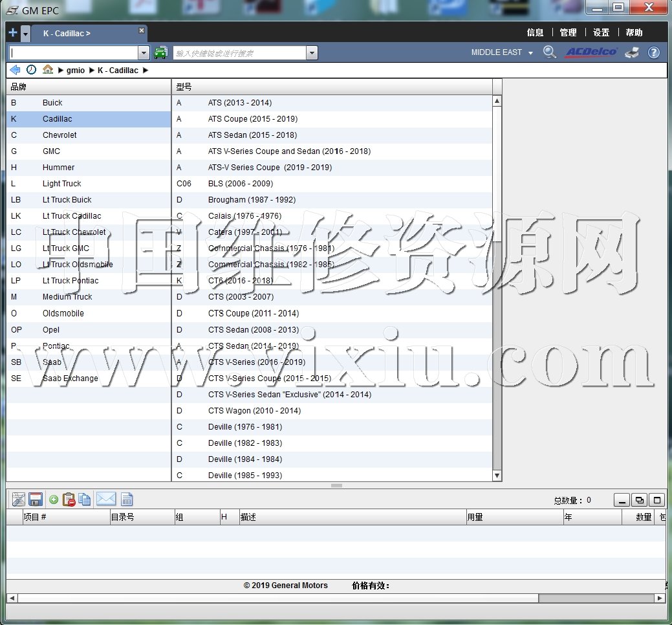The image size is (672, 625).
Task: Select CT6 (2016 - 2018) model
Action: [x=241, y=281]
